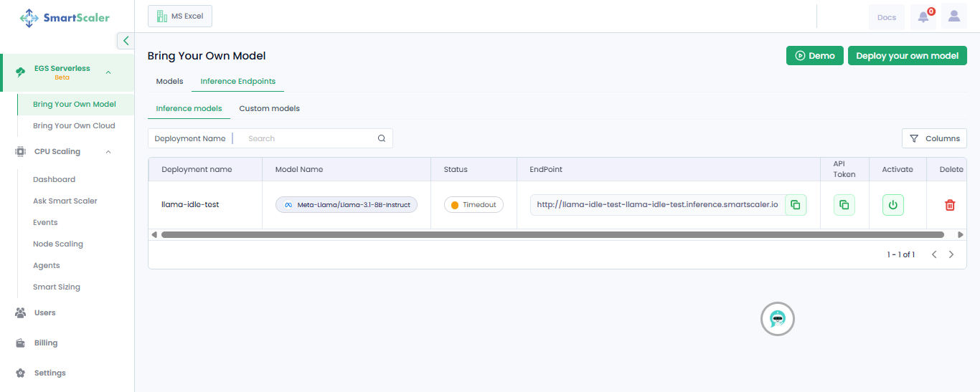Open the user profile avatar
The width and height of the screenshot is (980, 392).
(x=953, y=16)
